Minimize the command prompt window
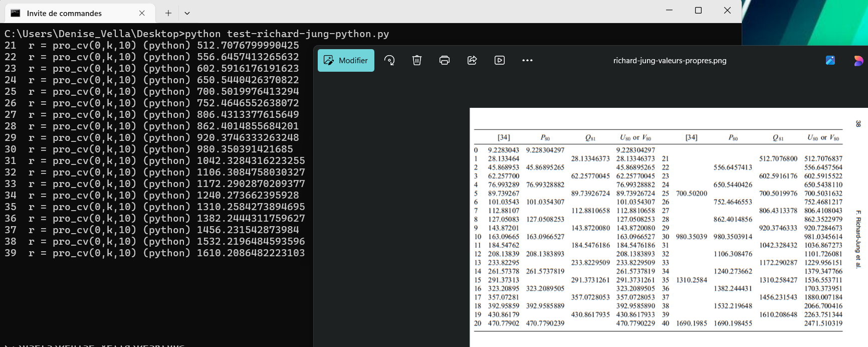Image resolution: width=868 pixels, height=347 pixels. click(669, 11)
